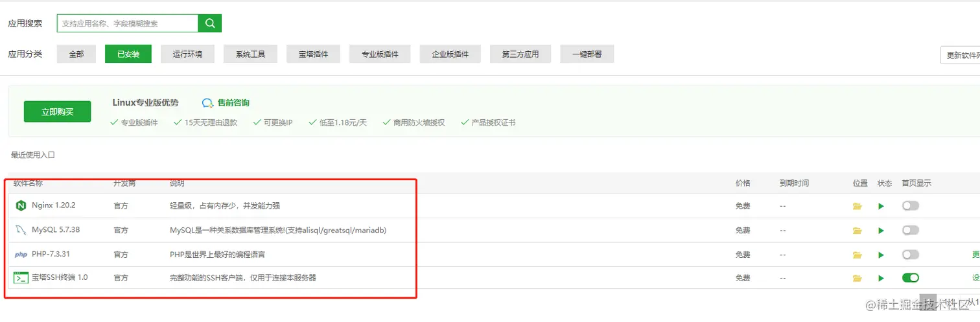This screenshot has width=980, height=322.
Task: Click the 更新软件列表 button
Action: coord(961,55)
